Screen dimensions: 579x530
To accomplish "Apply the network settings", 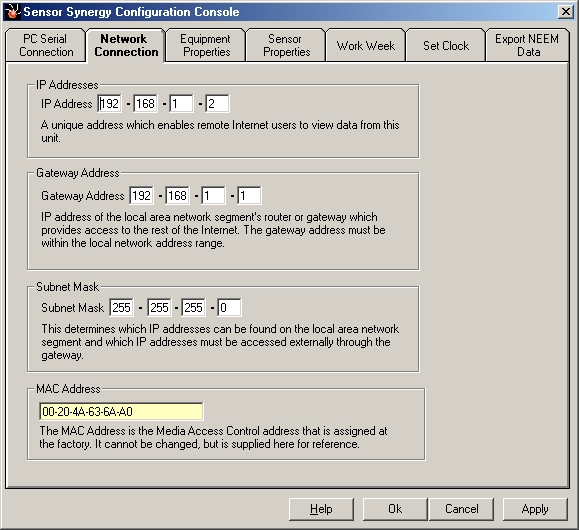I will tap(535, 509).
